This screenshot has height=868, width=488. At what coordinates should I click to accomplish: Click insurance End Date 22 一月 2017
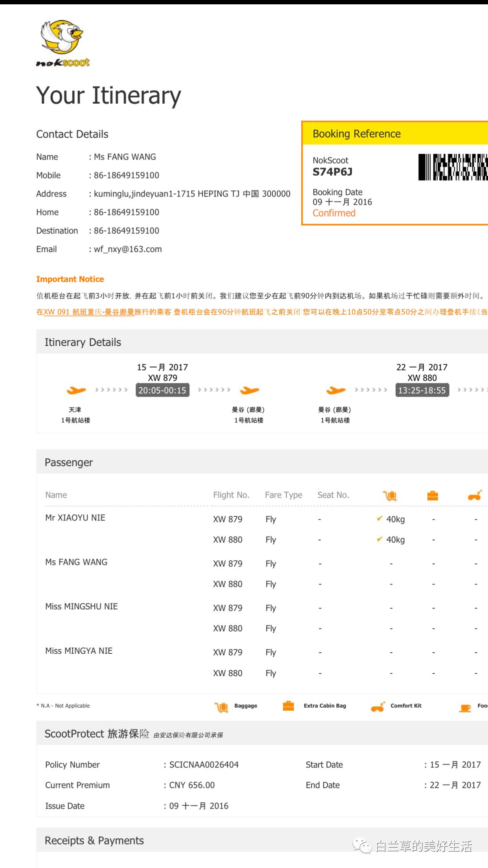[455, 785]
